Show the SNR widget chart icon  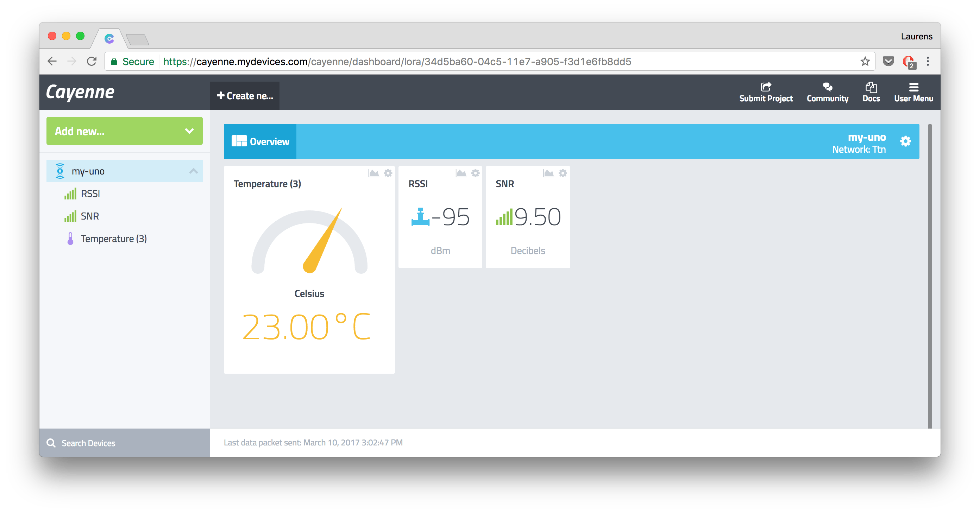tap(548, 173)
